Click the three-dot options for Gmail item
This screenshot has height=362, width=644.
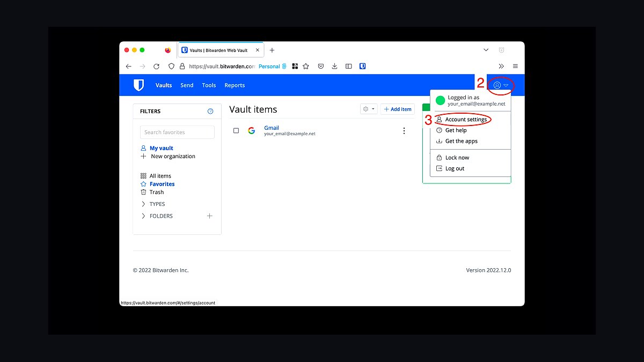pyautogui.click(x=404, y=131)
